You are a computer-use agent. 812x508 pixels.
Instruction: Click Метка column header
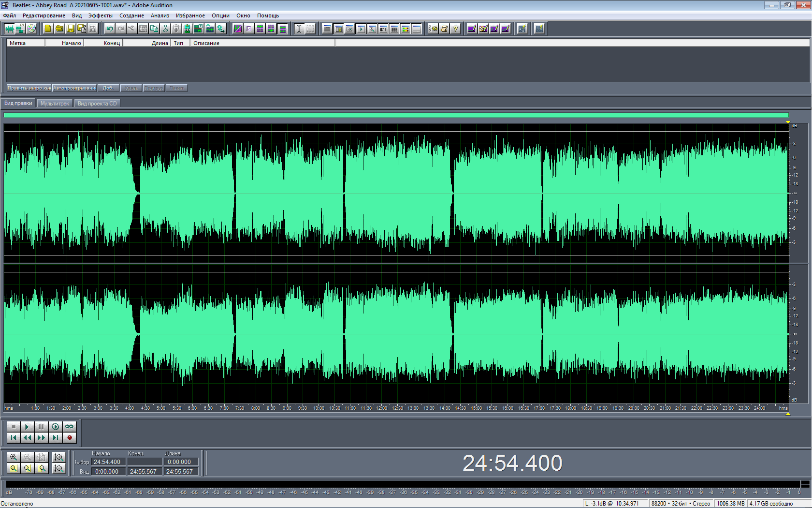click(26, 43)
